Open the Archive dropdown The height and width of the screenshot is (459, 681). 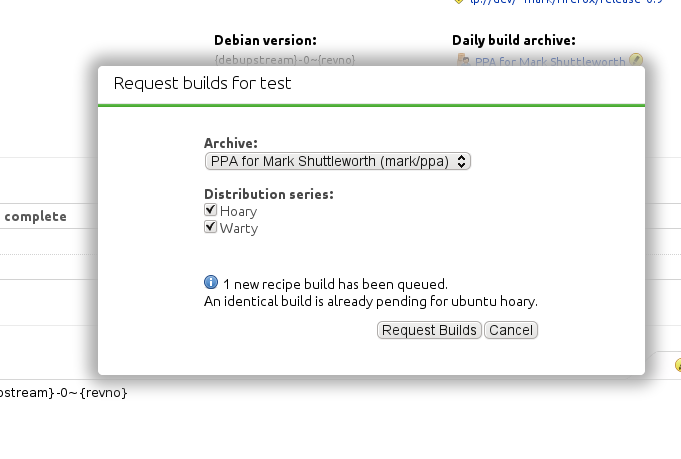pyautogui.click(x=337, y=161)
